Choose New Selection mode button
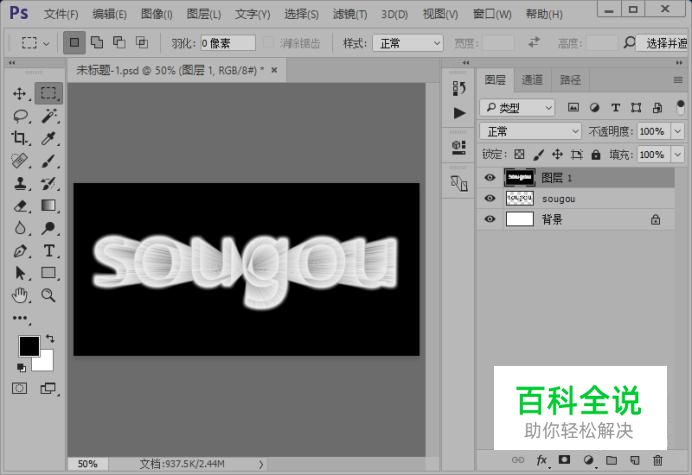The height and width of the screenshot is (475, 692). tap(74, 42)
